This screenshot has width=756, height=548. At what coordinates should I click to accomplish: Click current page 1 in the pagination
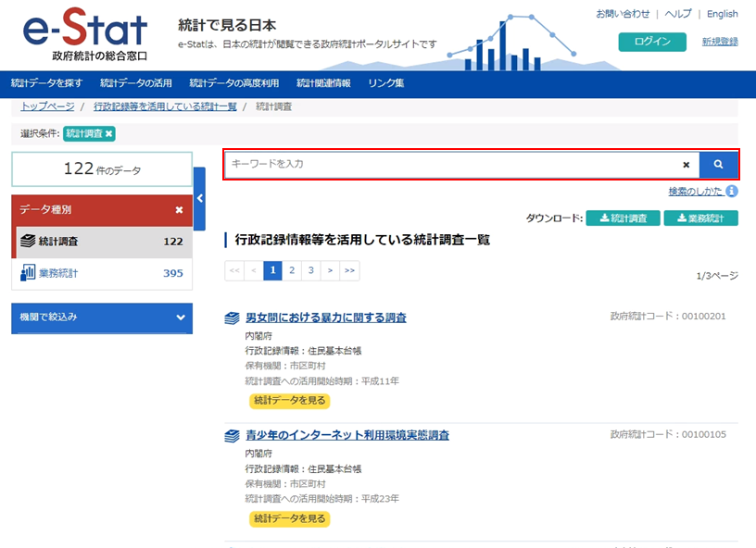click(x=273, y=270)
